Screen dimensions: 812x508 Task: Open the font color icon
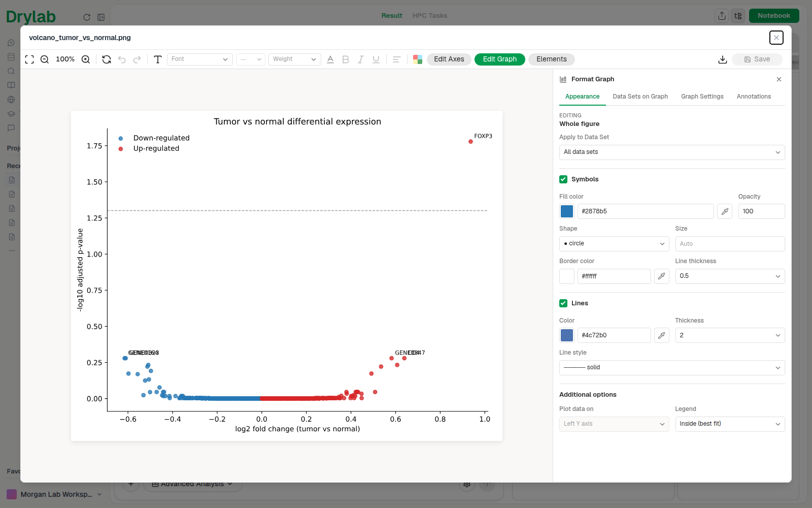click(x=330, y=59)
